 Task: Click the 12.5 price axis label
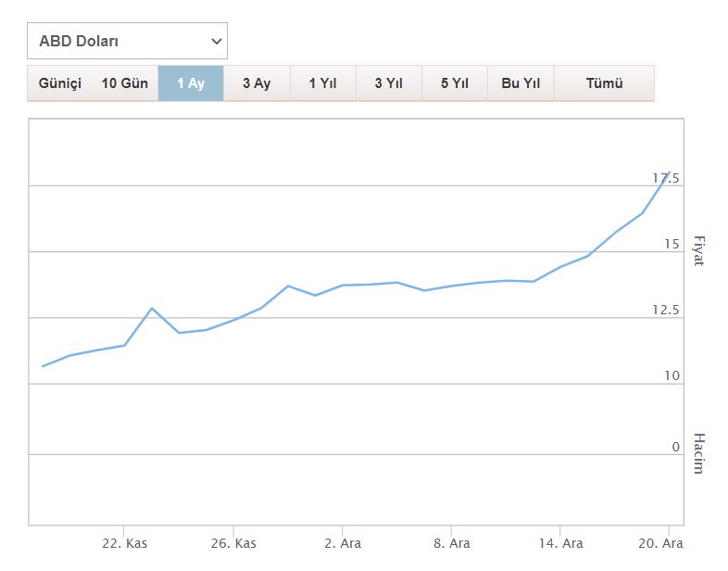[666, 310]
